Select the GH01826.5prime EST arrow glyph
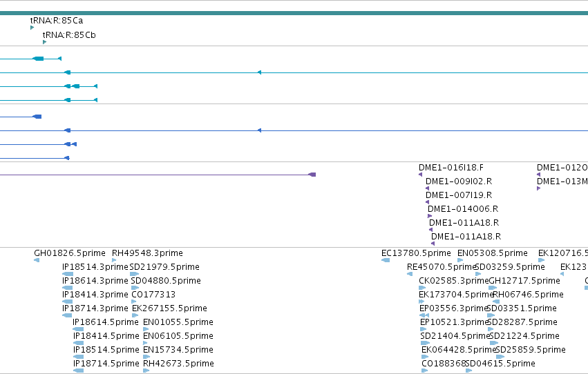Screen dimensions: 588x374 37,260
